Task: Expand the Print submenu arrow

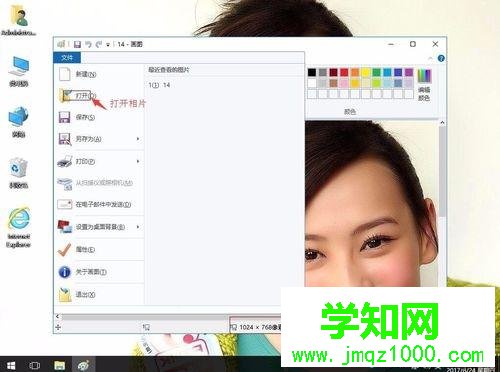Action: pos(138,161)
